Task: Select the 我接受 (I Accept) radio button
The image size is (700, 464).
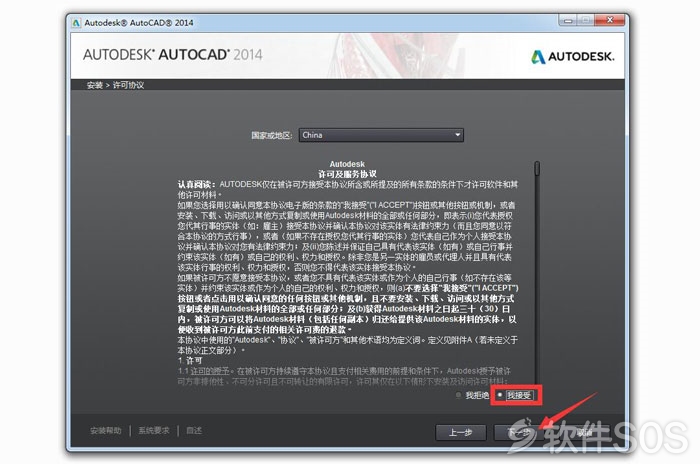Action: [x=500, y=395]
